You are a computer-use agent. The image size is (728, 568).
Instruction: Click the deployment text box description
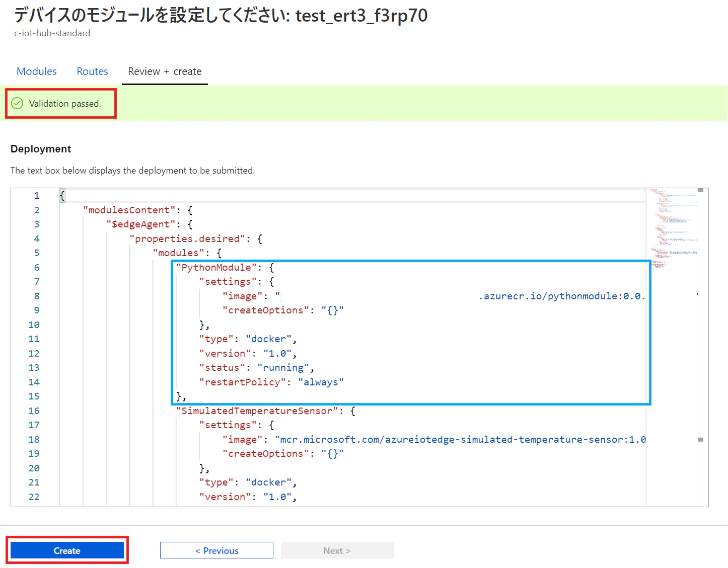[x=133, y=171]
